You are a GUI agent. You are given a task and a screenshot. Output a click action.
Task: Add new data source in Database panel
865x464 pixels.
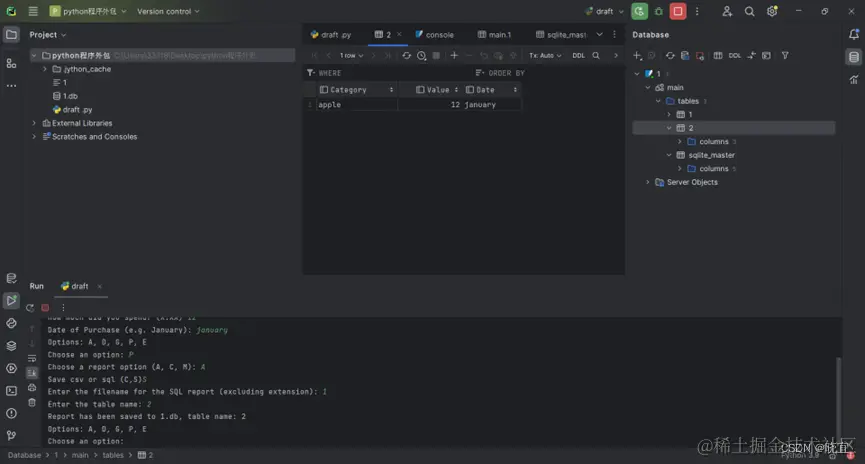click(637, 55)
